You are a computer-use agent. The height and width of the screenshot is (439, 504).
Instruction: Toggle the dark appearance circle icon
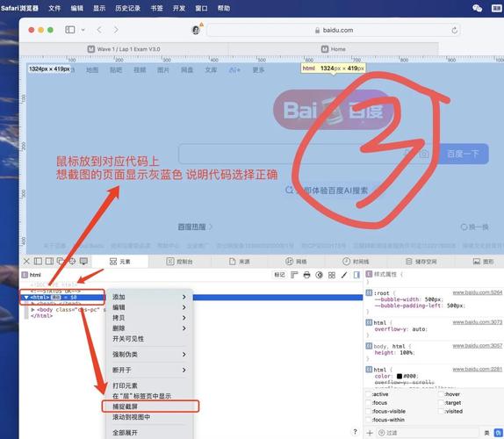(x=319, y=275)
